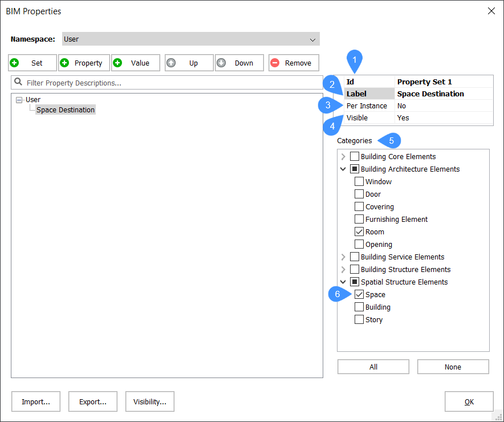Collapse Building Architecture Elements category
504x422 pixels.
point(343,169)
